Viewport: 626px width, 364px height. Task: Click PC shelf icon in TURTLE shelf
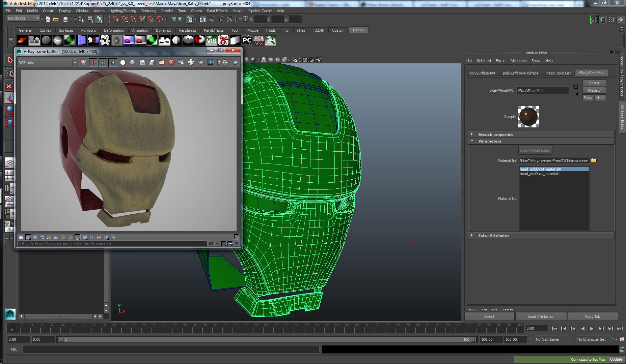point(247,40)
